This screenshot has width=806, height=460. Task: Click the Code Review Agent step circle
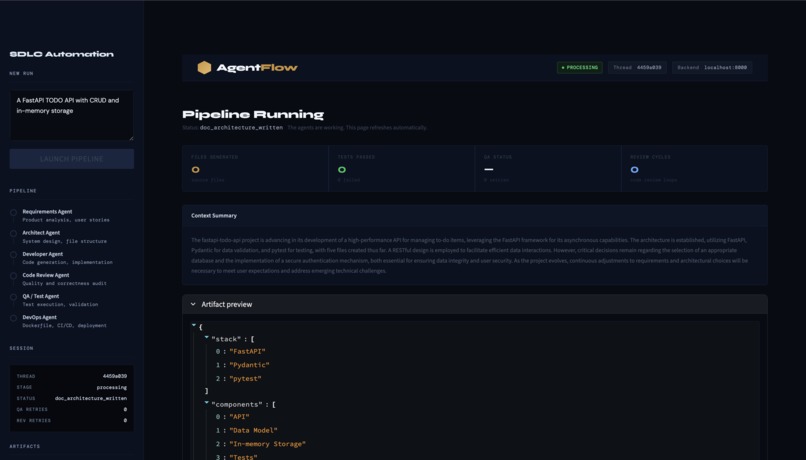(x=13, y=275)
